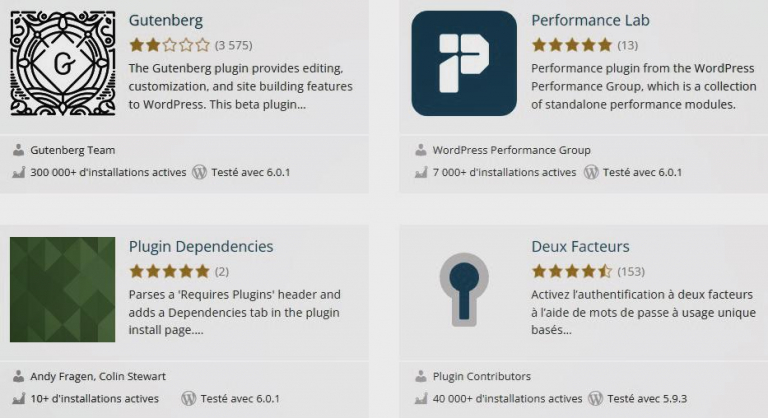The image size is (768, 418).
Task: Click the Andy Fragen, Colin Stewart author text
Action: 98,377
